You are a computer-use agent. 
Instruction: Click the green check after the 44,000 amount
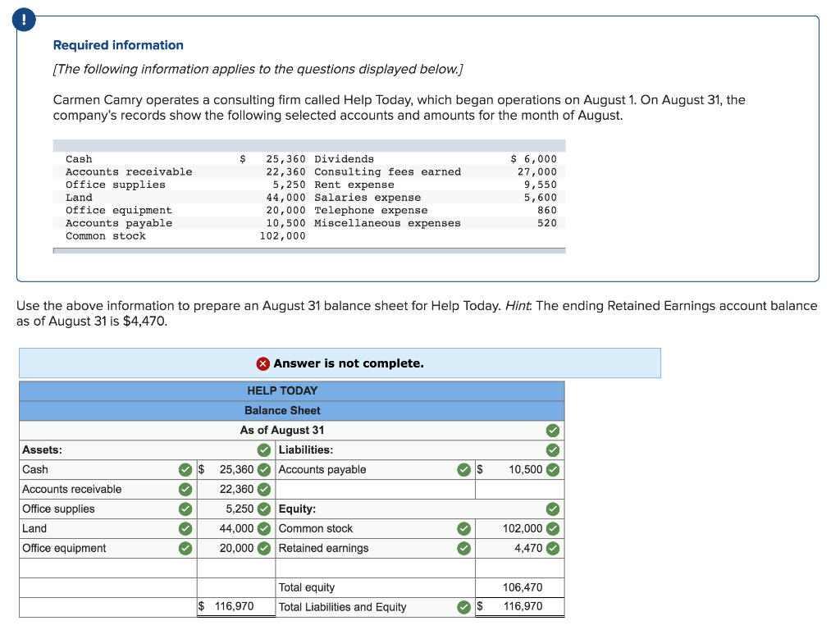point(264,528)
